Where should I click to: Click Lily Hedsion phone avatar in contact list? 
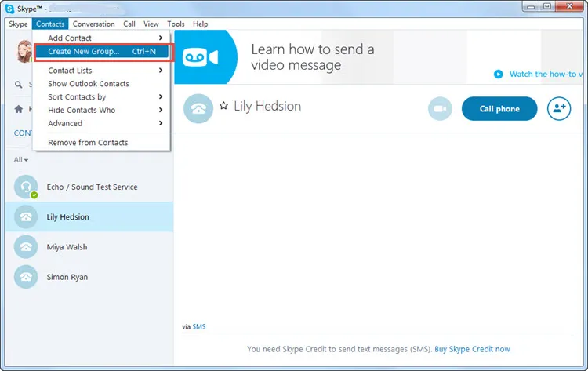point(26,216)
